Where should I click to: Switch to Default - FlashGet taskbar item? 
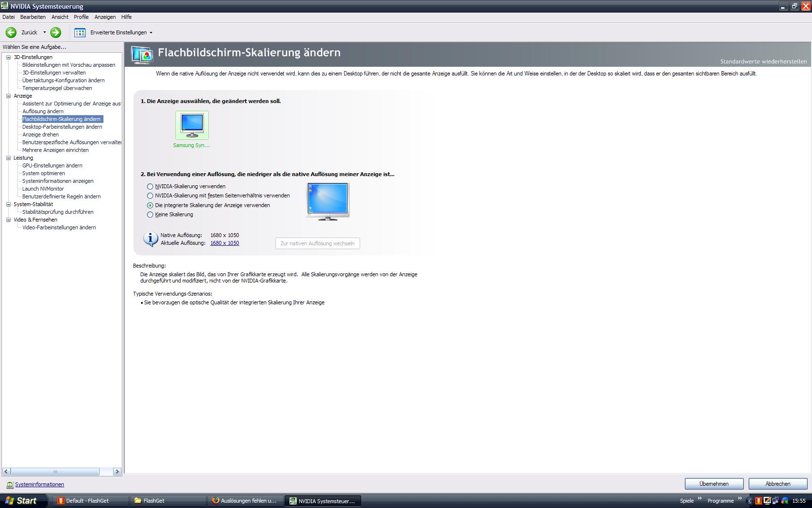coord(90,501)
